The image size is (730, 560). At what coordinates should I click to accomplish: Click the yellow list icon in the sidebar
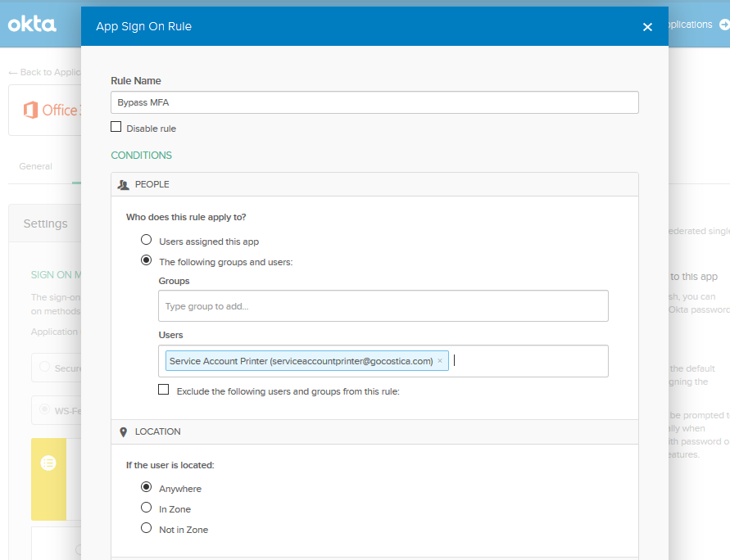pyautogui.click(x=48, y=463)
